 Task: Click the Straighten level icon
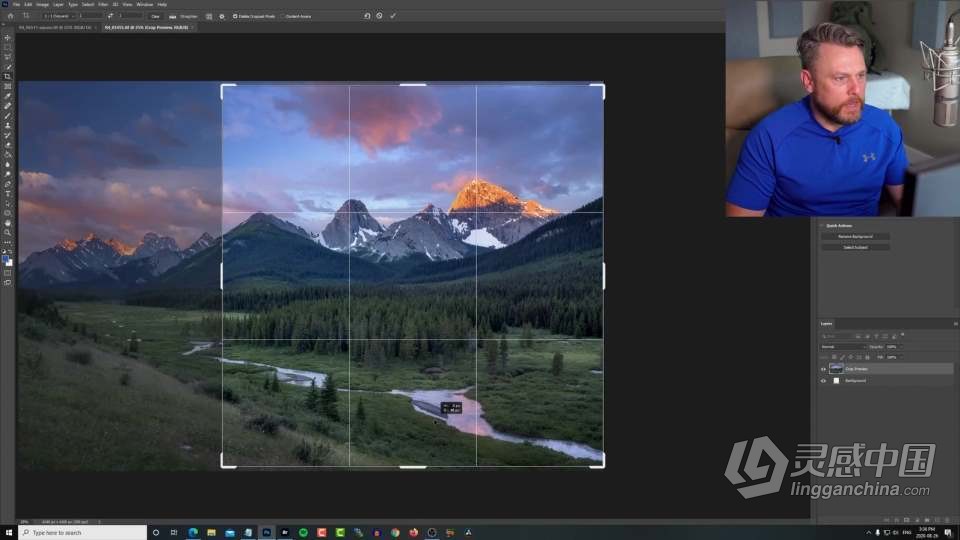[173, 16]
